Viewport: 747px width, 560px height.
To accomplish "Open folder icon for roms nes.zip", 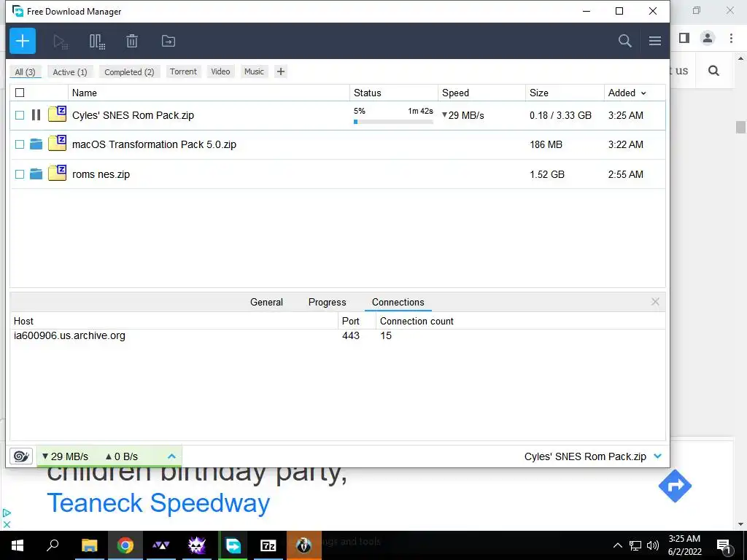I will [x=36, y=174].
